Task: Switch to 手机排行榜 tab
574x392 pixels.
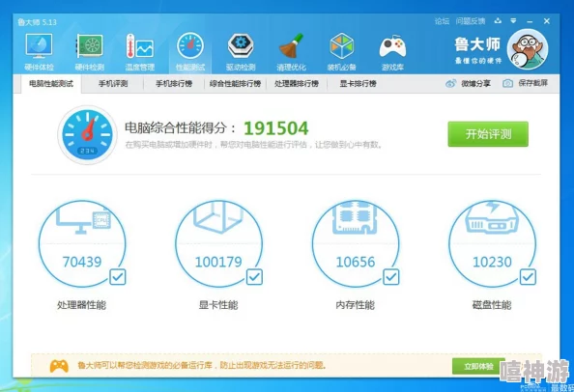Action: pyautogui.click(x=174, y=84)
